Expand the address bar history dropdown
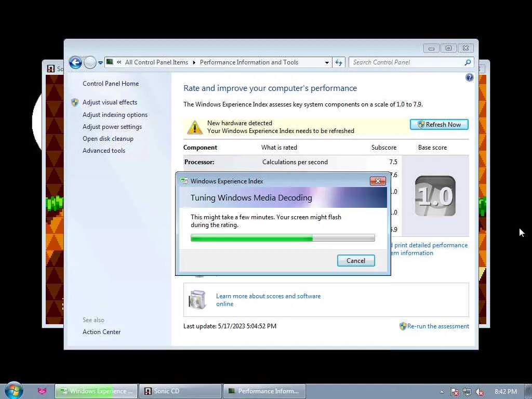Screen dimensions: 532x399 [327, 62]
